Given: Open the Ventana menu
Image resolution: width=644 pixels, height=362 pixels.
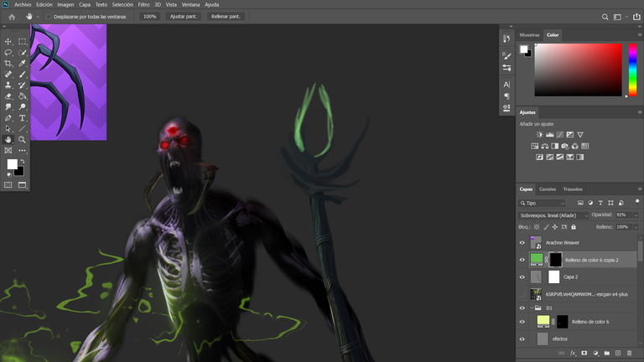Looking at the screenshot, I should click(x=190, y=4).
